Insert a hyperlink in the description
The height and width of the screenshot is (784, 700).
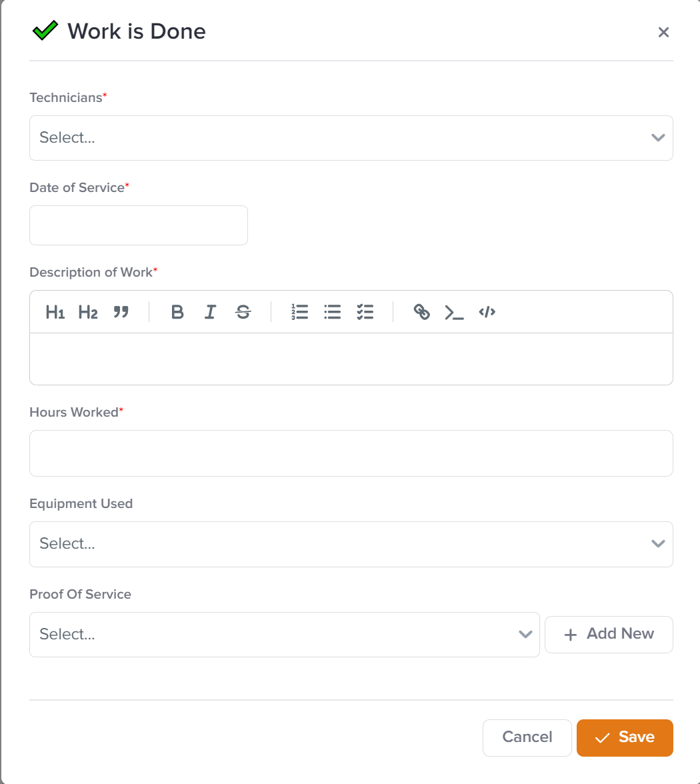pyautogui.click(x=421, y=312)
